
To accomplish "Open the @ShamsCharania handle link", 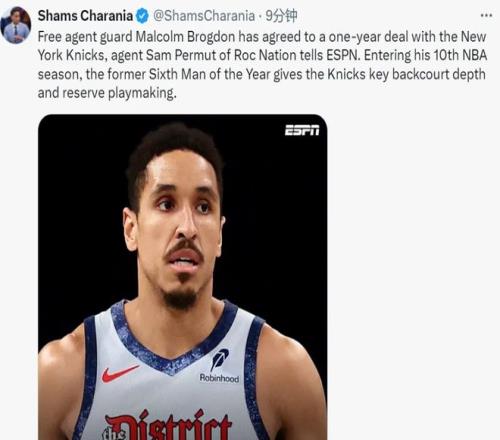I will point(204,16).
